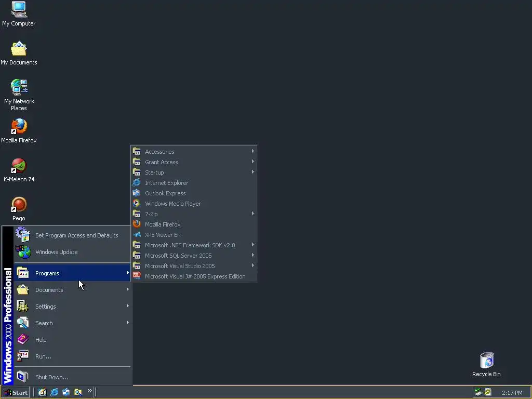Screen dimensions: 532x399
Task: Select the K-Meleon 74 desktop shortcut
Action: pos(19,170)
